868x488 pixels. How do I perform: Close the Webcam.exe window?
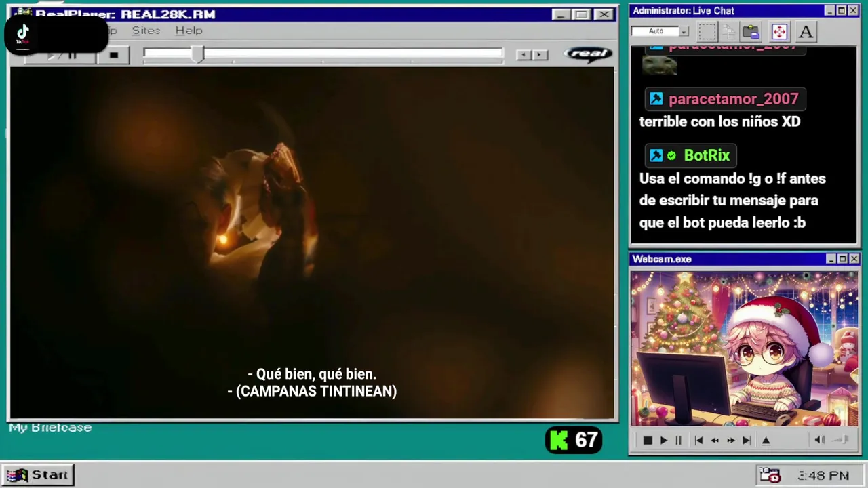(854, 259)
